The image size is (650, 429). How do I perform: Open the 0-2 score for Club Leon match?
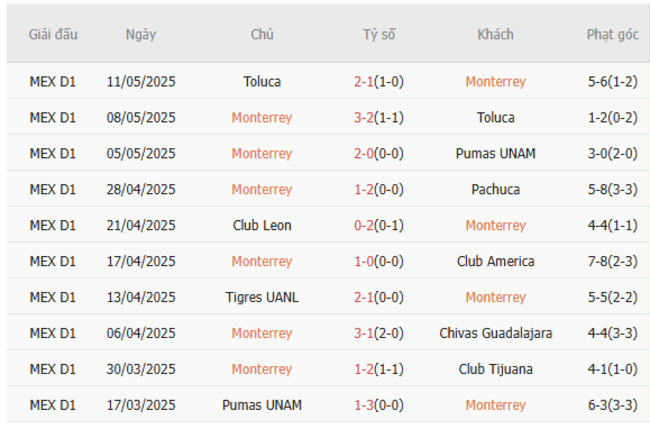(364, 226)
